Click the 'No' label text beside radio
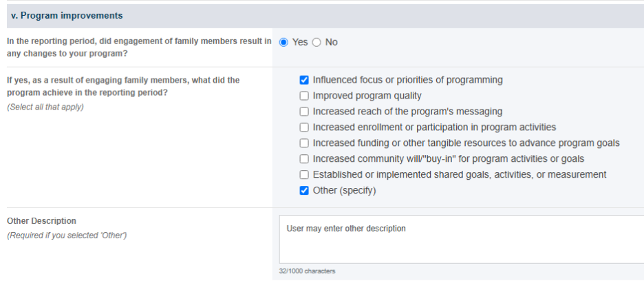Screen dimensions: 644x281 tap(331, 43)
